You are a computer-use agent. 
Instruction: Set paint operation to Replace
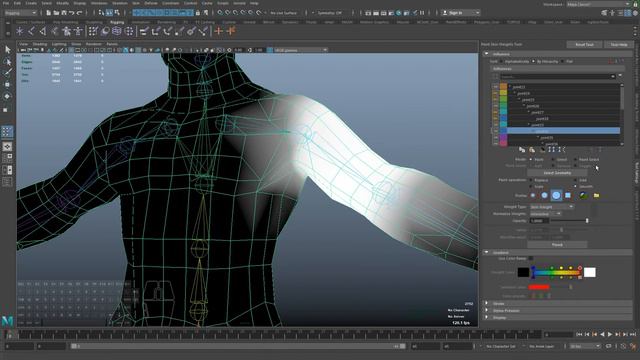(531, 180)
